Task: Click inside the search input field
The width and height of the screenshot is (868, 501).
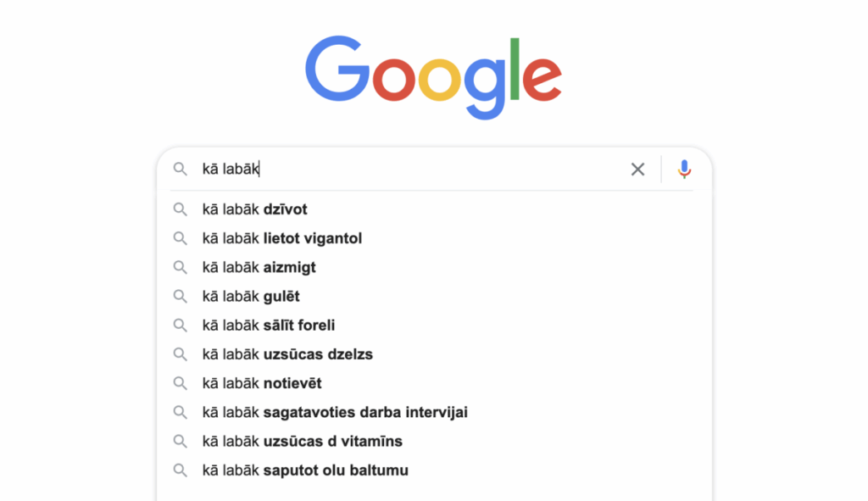Action: (381, 169)
